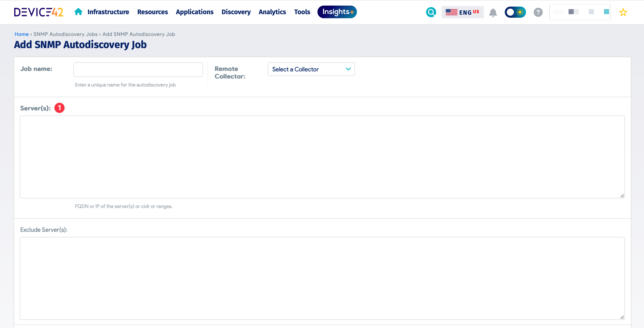This screenshot has width=644, height=328.
Task: Click 'Enter a unique name' help text
Action: tap(125, 85)
